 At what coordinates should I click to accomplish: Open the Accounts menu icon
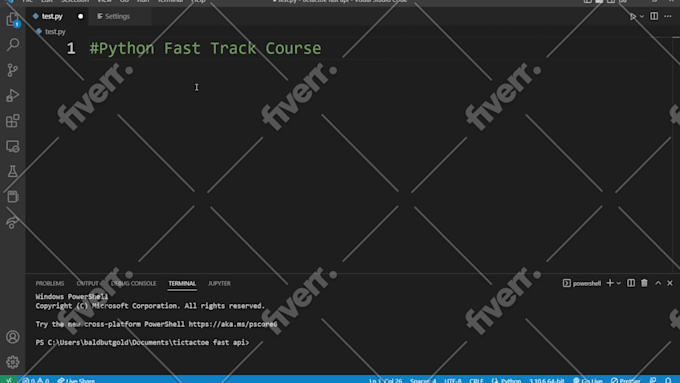coord(13,337)
